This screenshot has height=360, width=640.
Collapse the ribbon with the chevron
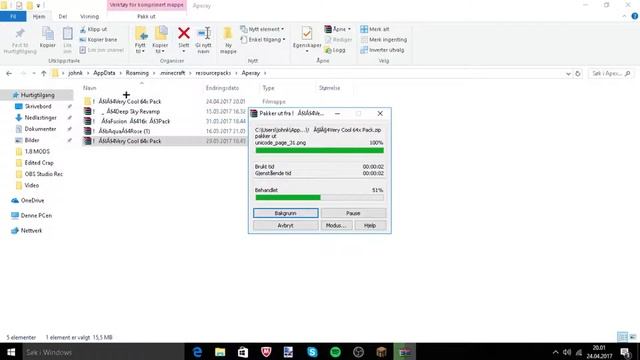click(x=624, y=16)
